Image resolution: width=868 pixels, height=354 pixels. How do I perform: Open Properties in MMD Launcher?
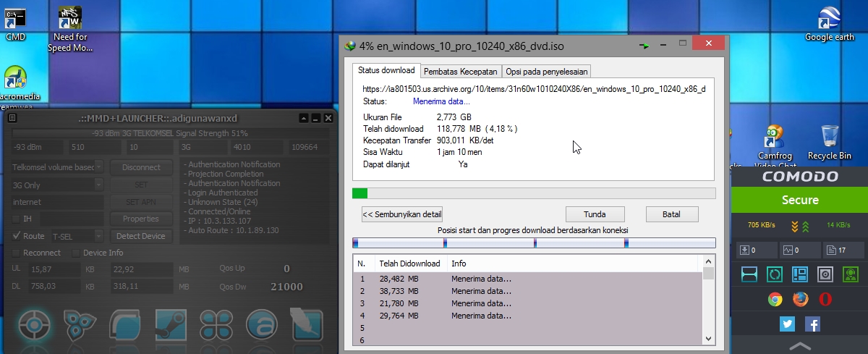[x=141, y=219]
